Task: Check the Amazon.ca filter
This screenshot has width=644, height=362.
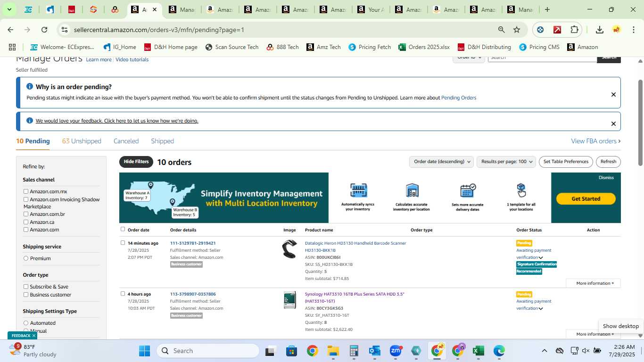Action: pos(26,222)
